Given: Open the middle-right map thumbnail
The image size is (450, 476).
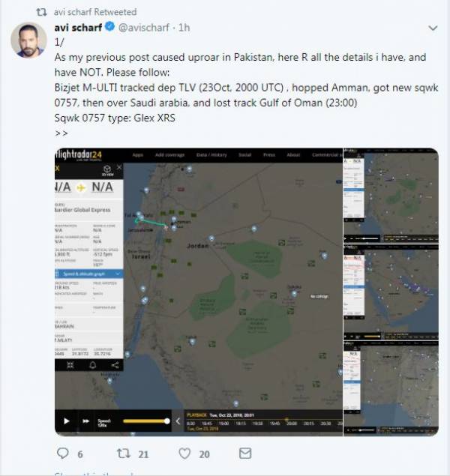Looking at the screenshot, I should coord(391,292).
